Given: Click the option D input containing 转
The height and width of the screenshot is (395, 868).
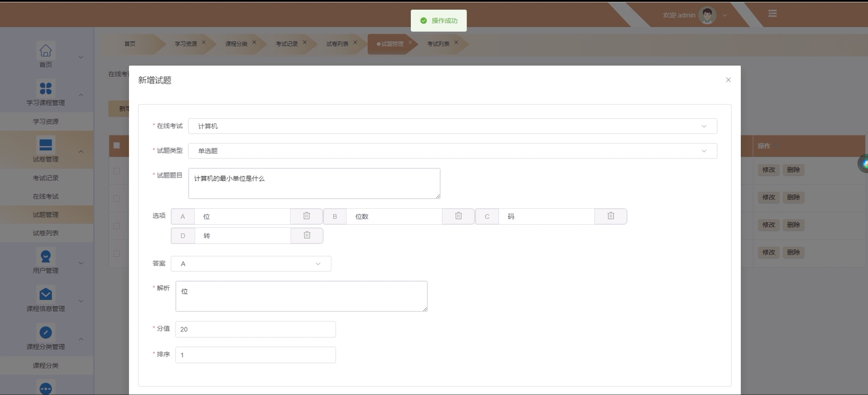Looking at the screenshot, I should click(x=243, y=236).
